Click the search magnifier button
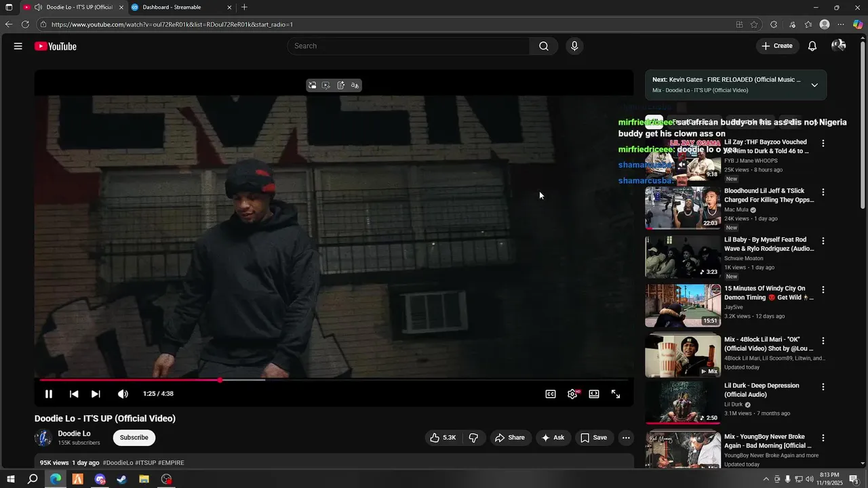The width and height of the screenshot is (868, 488). [x=544, y=46]
